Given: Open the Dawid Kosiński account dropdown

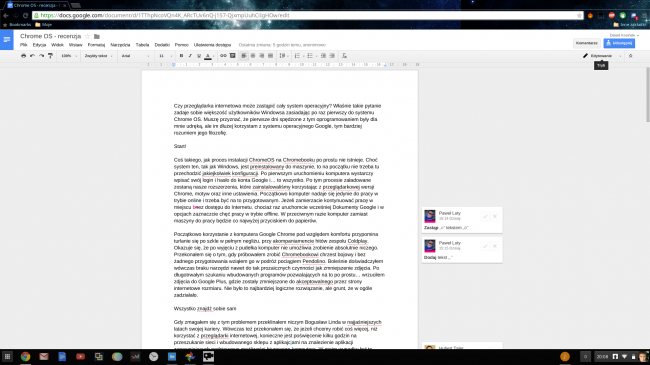Looking at the screenshot, I should coord(624,35).
